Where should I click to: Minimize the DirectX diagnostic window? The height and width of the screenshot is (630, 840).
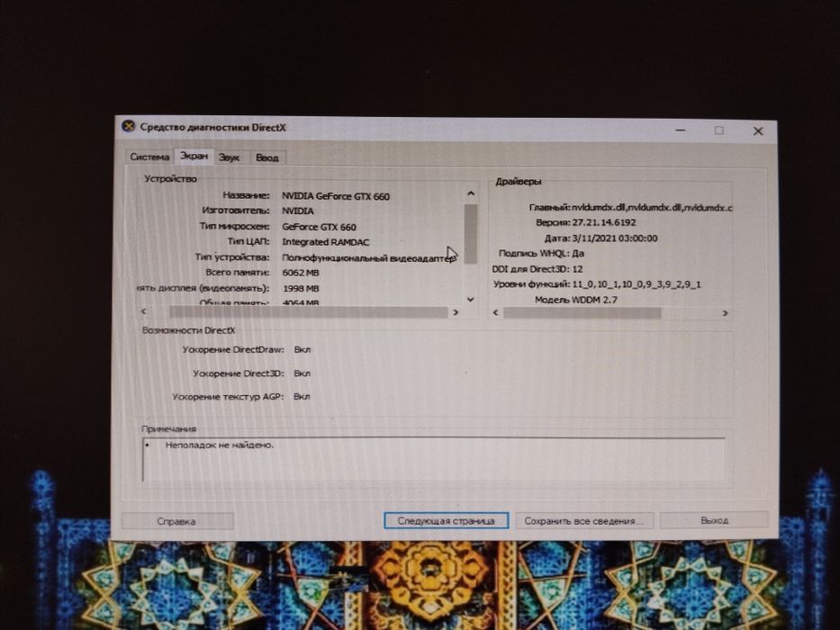click(x=681, y=130)
